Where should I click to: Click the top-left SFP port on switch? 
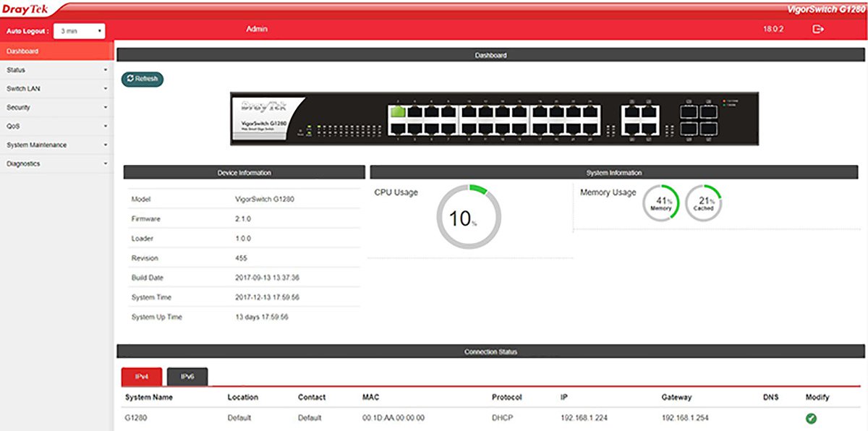click(688, 112)
